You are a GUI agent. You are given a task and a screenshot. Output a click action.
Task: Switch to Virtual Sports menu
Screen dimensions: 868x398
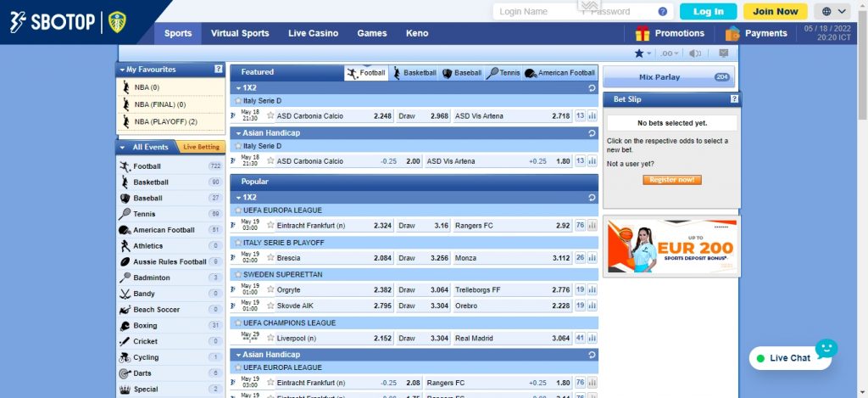[x=240, y=33]
